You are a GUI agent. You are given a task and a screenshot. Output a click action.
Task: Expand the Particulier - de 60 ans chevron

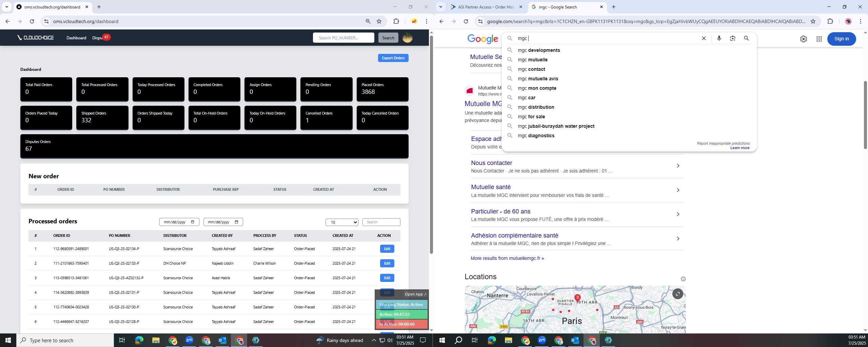pyautogui.click(x=678, y=214)
